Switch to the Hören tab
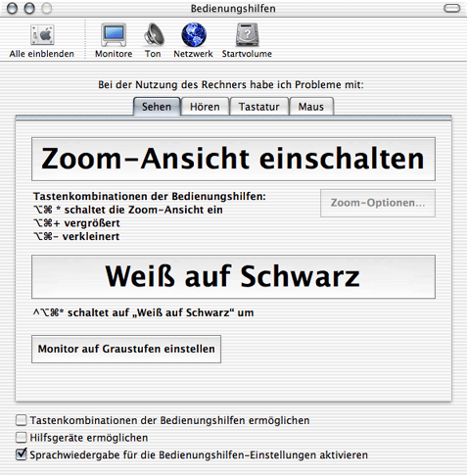 coord(205,107)
